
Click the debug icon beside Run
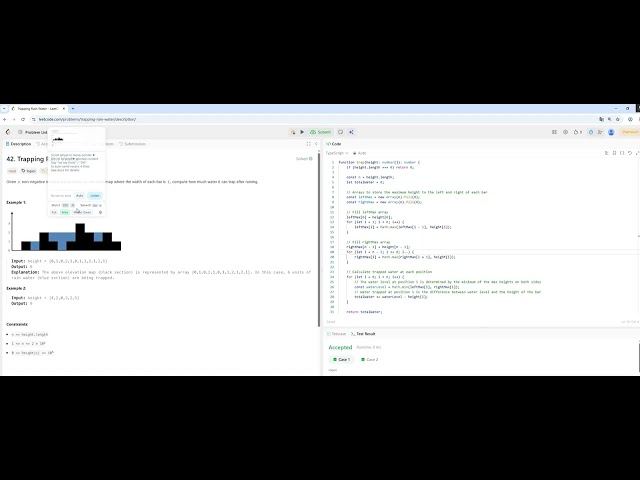coord(293,132)
